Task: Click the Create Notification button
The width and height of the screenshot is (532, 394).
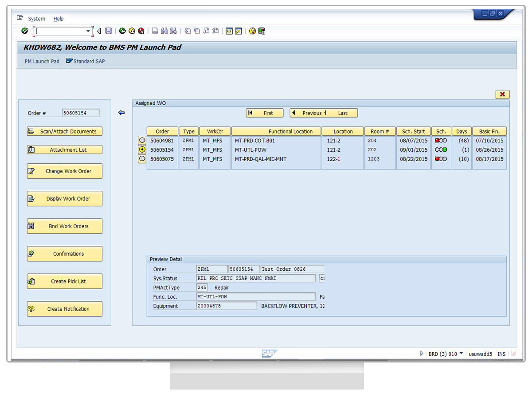Action: pos(65,309)
